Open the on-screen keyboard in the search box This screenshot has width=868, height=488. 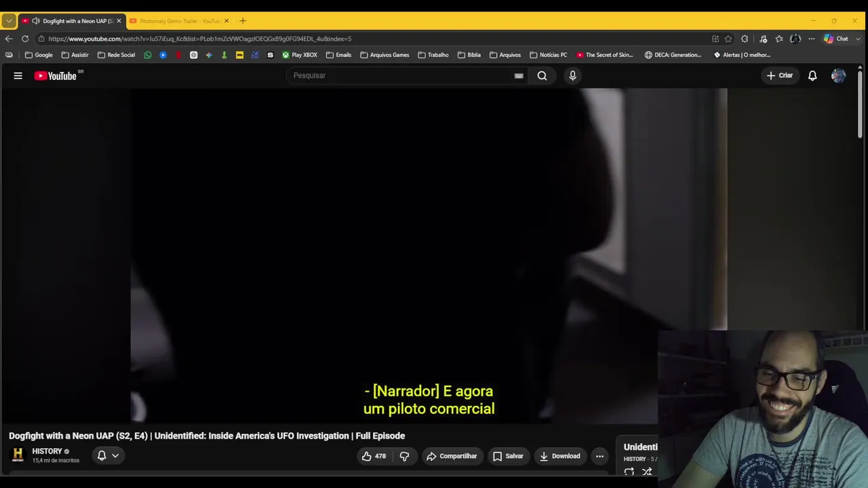pyautogui.click(x=519, y=76)
